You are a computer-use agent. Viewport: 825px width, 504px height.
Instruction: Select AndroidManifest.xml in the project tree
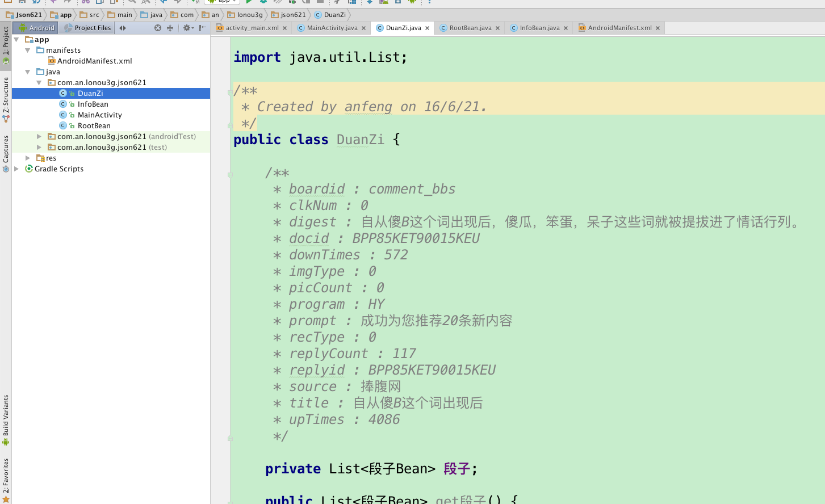(94, 61)
